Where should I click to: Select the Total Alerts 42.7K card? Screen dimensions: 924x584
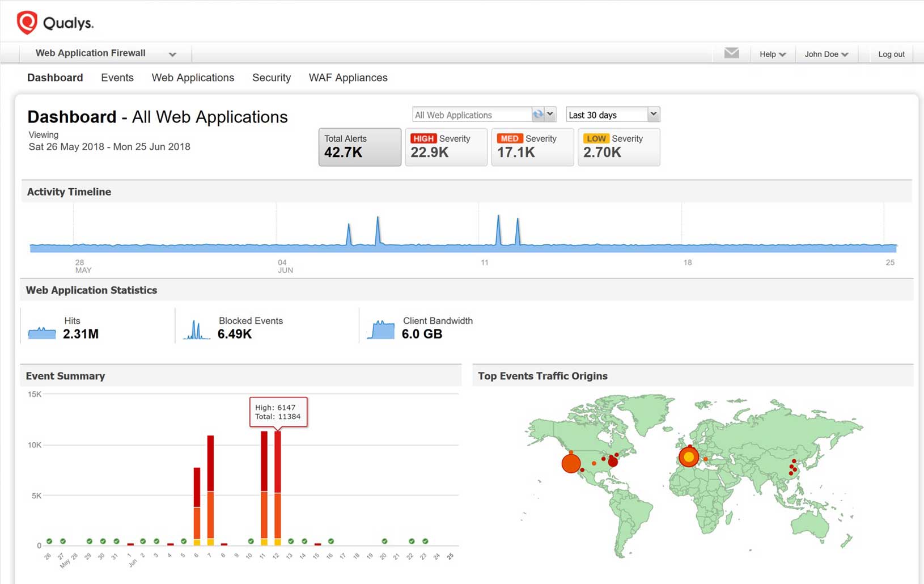click(359, 147)
